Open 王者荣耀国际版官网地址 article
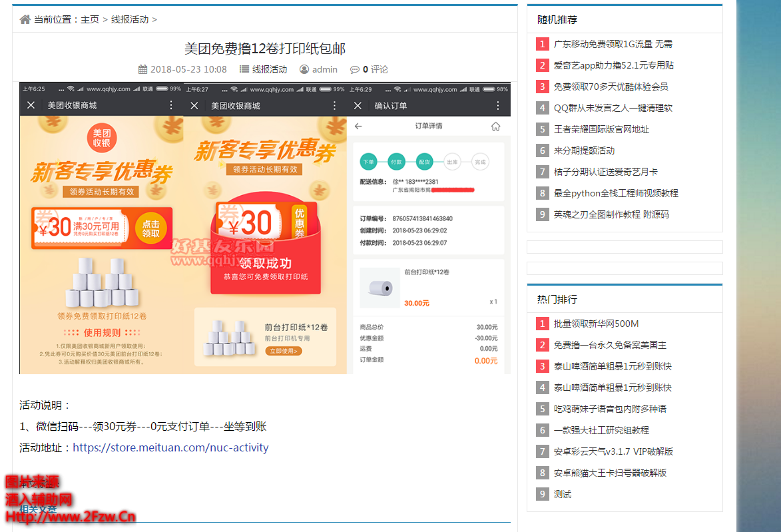781x532 pixels. 602,130
